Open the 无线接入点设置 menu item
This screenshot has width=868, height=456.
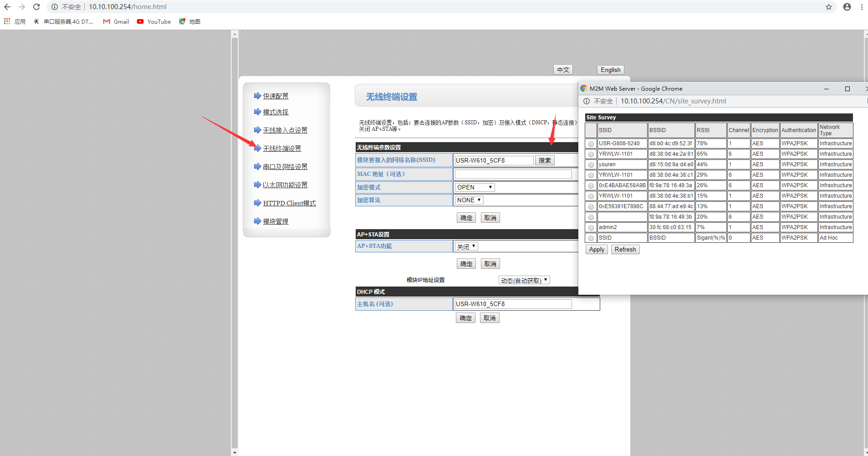pyautogui.click(x=285, y=130)
